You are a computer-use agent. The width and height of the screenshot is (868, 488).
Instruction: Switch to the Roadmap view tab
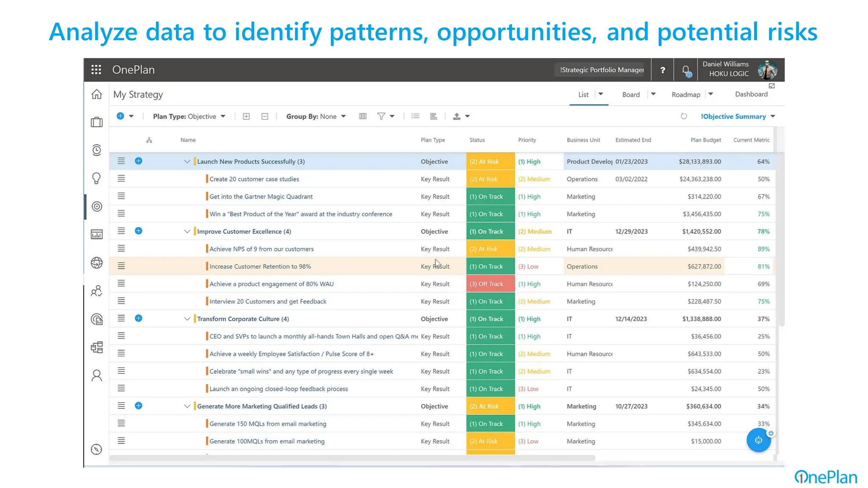pyautogui.click(x=686, y=94)
